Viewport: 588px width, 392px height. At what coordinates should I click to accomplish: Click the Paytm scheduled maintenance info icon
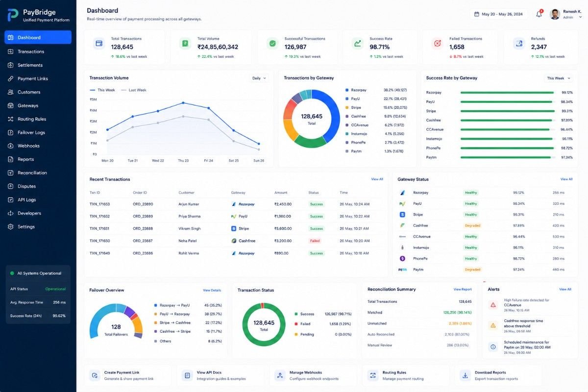(x=493, y=346)
